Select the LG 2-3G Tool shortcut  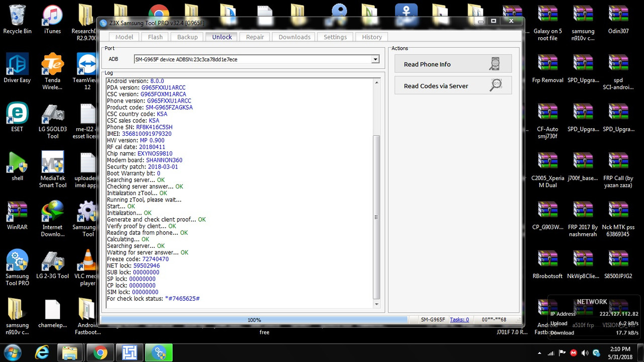[52, 264]
